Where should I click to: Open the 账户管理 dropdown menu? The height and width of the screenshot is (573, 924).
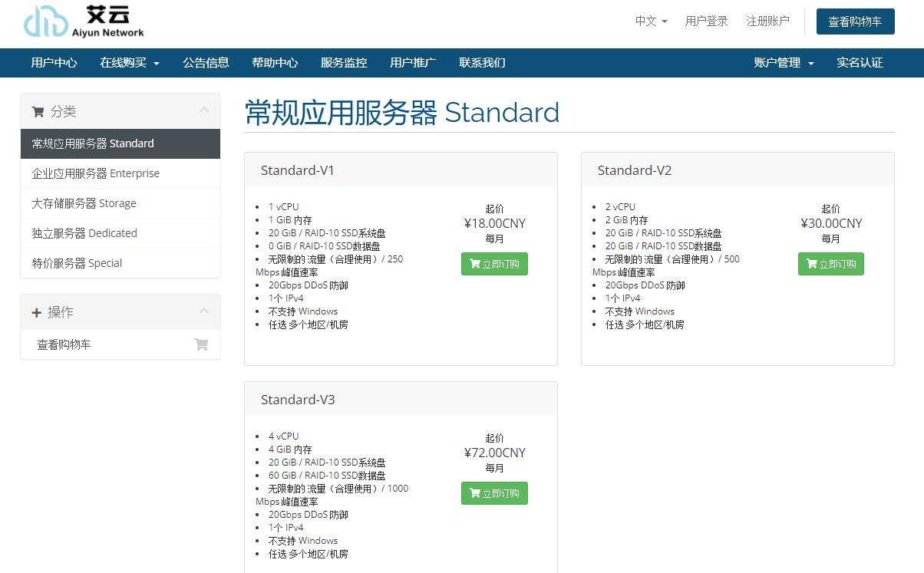[784, 63]
